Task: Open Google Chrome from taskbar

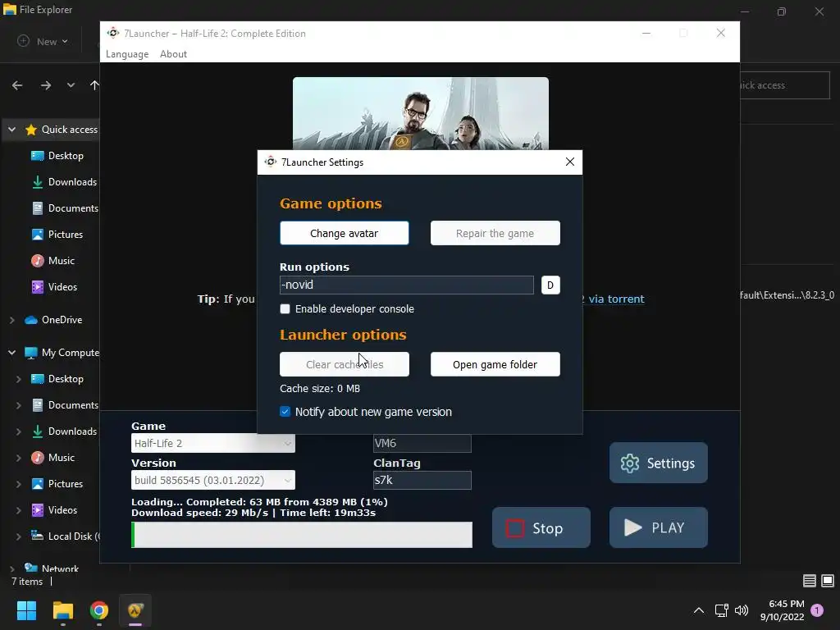Action: click(99, 610)
